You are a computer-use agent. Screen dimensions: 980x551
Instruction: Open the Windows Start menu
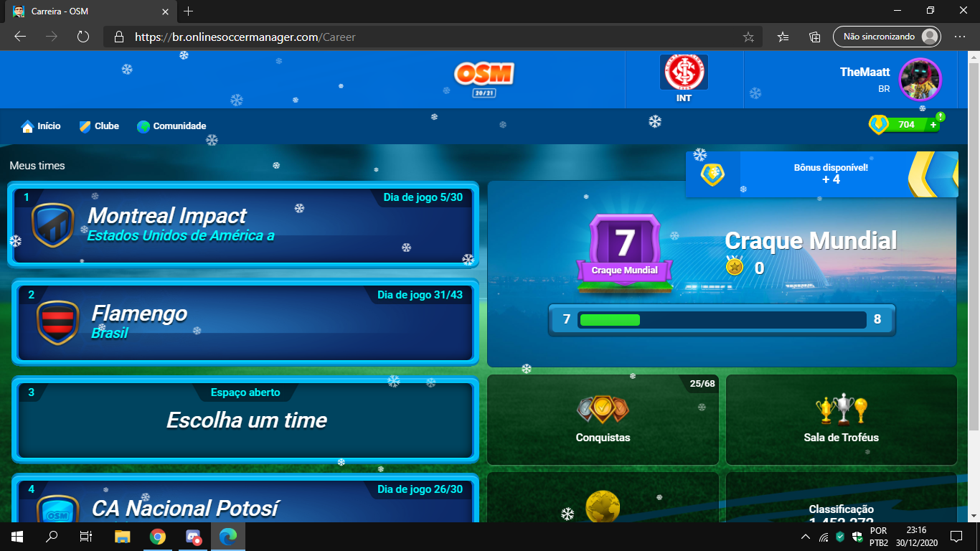[x=17, y=537]
